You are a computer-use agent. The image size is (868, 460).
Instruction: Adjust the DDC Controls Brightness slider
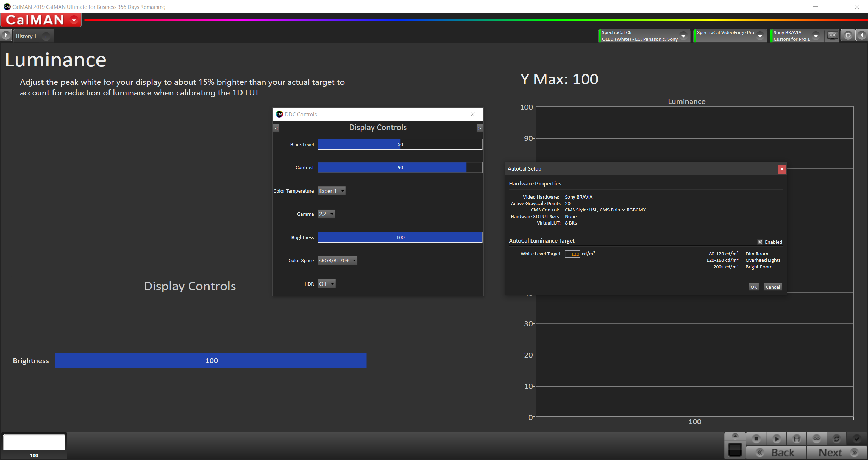pyautogui.click(x=400, y=237)
